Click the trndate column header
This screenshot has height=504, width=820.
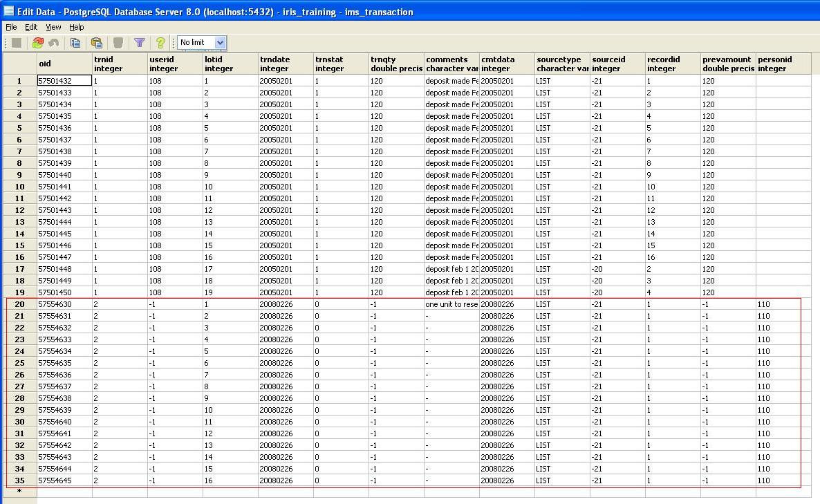pyautogui.click(x=286, y=64)
